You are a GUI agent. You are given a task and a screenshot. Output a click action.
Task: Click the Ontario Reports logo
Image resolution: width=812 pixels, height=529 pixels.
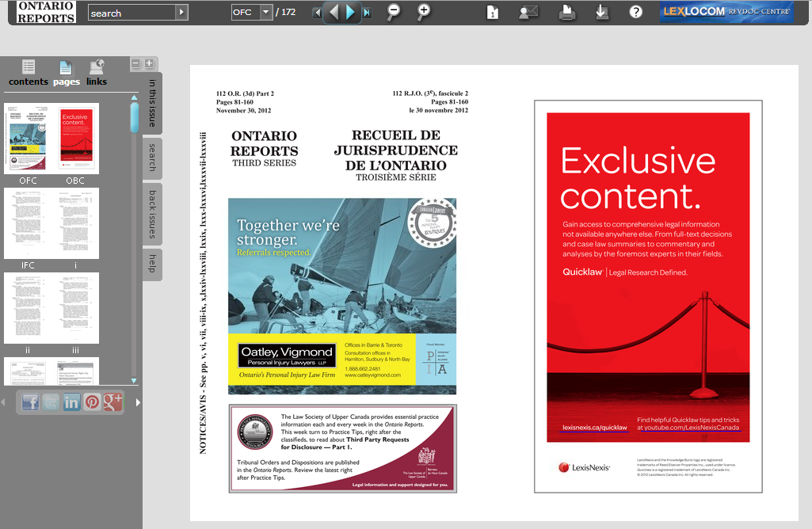coord(46,12)
